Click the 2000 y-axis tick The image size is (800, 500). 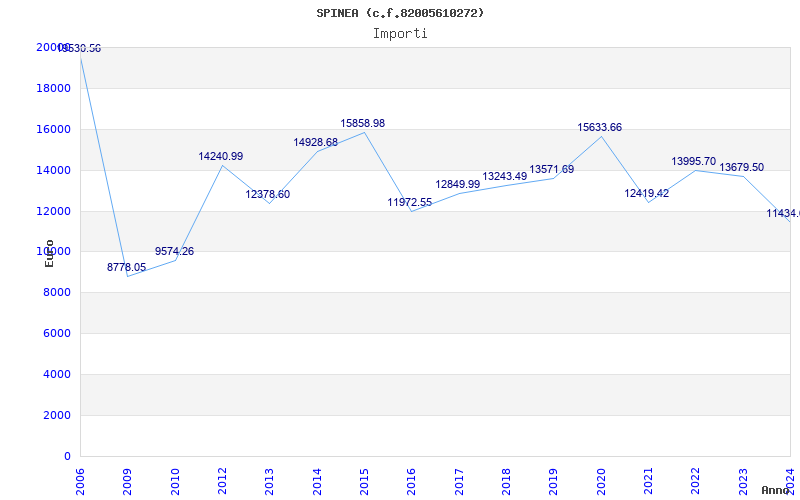56,415
